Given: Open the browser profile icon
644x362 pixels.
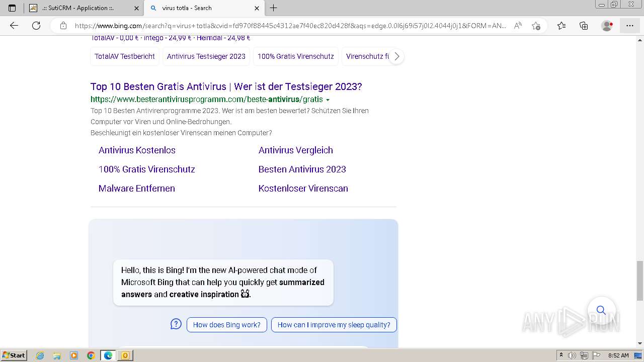Looking at the screenshot, I should click(x=607, y=26).
